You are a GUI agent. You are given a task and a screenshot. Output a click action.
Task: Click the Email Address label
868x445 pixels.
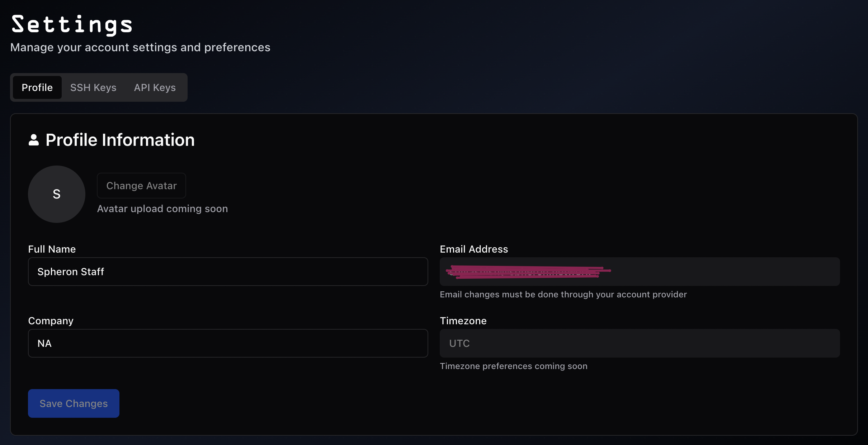[473, 249]
